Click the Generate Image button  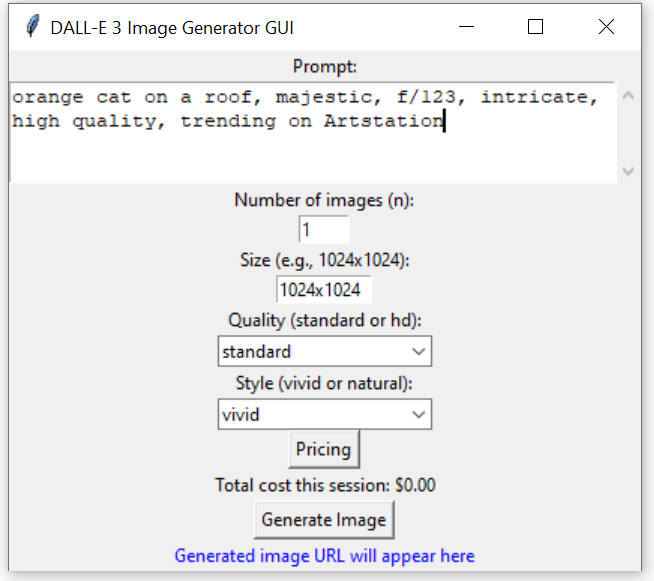tap(324, 520)
